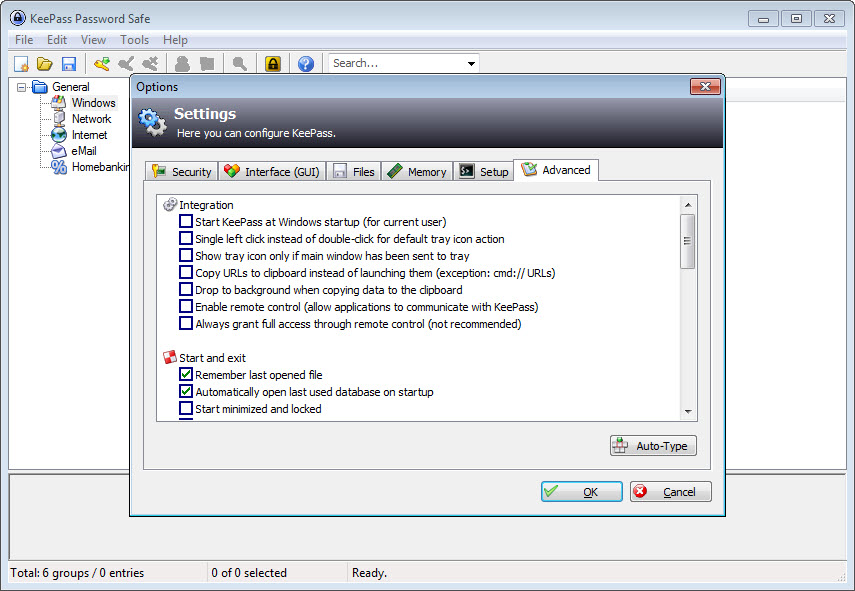
Task: Switch to the Setup tab
Action: coord(484,171)
